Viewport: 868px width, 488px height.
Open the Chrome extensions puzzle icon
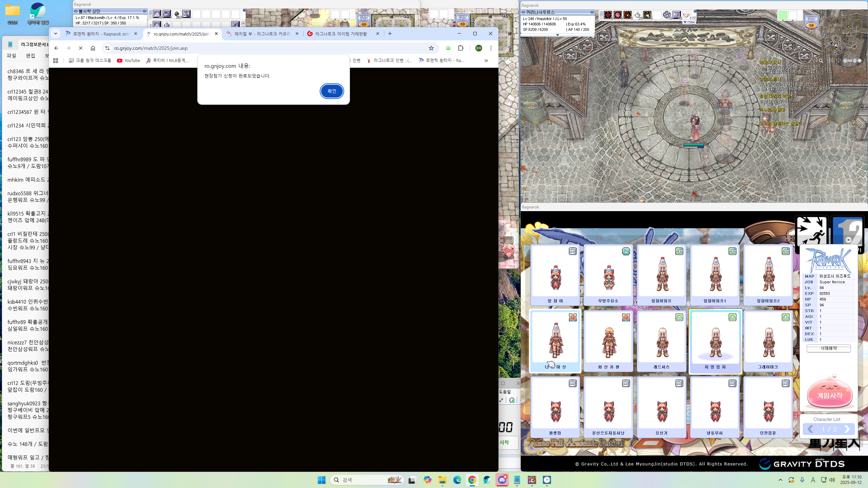tap(460, 48)
